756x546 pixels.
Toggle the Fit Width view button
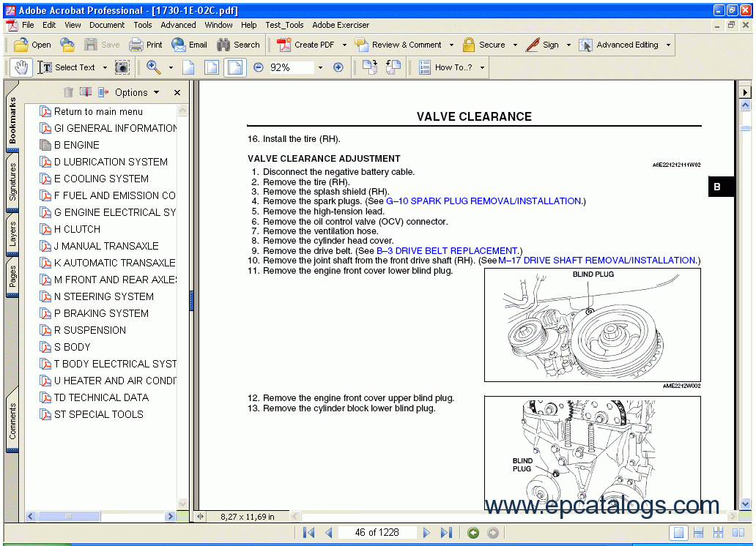tap(235, 67)
